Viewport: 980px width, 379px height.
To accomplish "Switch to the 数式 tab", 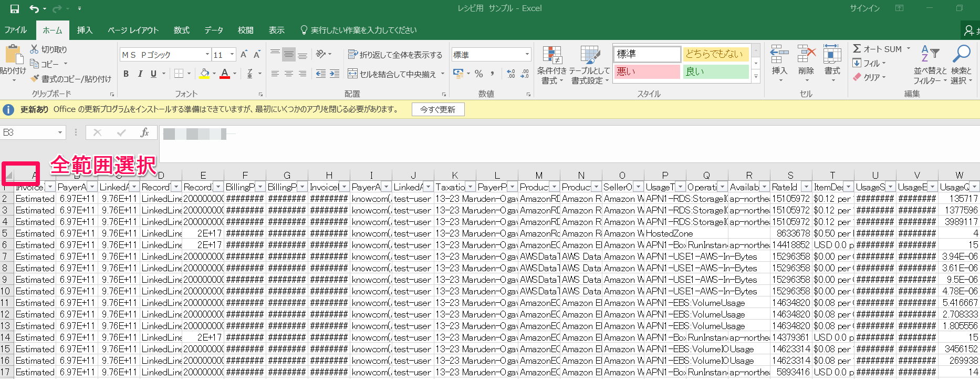I will coord(181,30).
